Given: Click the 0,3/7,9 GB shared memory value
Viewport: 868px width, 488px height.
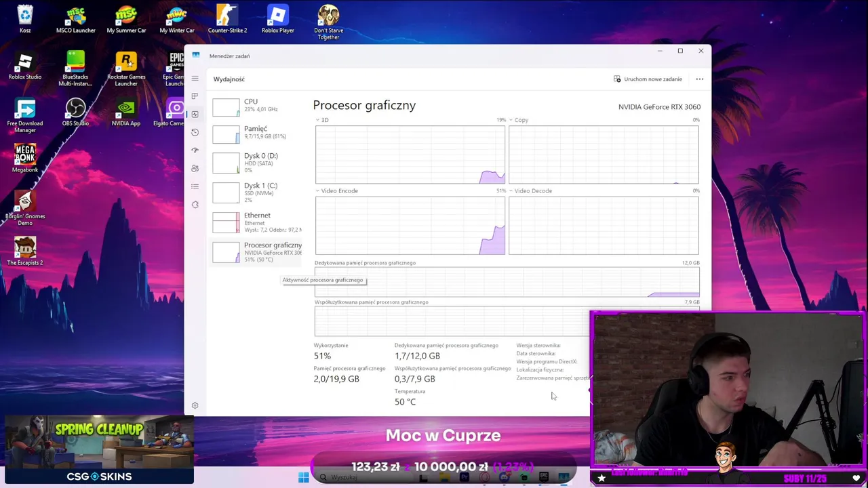Looking at the screenshot, I should [415, 379].
